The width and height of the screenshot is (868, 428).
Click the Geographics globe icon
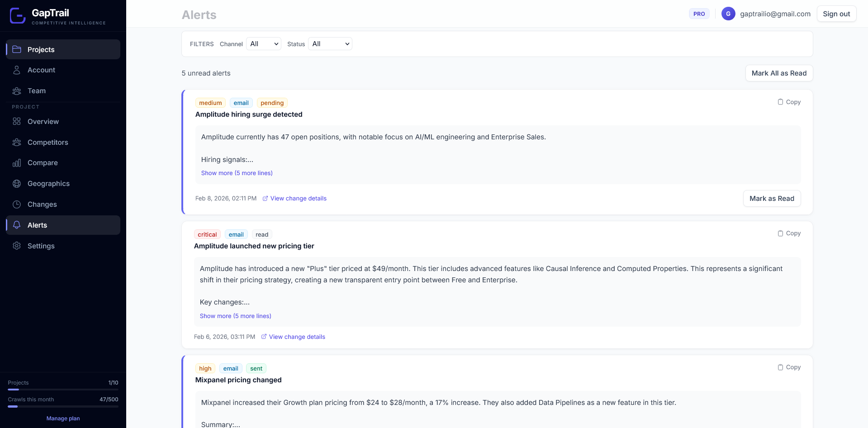(17, 184)
